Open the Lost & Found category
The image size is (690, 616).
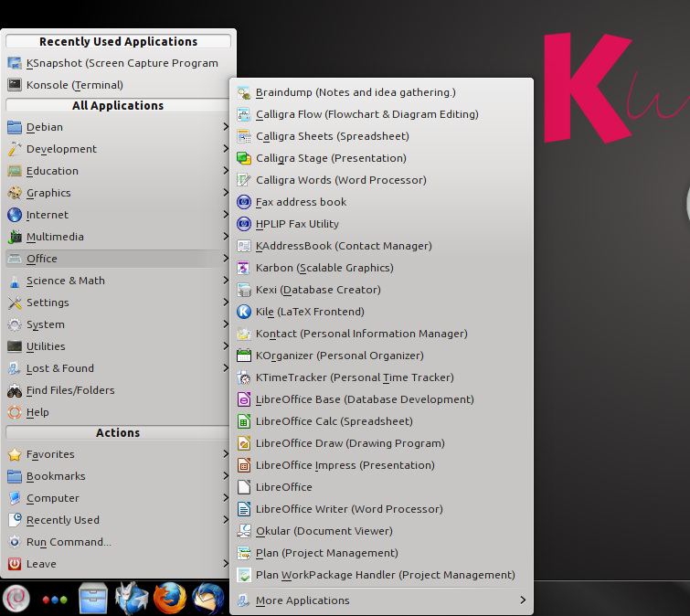tap(118, 368)
